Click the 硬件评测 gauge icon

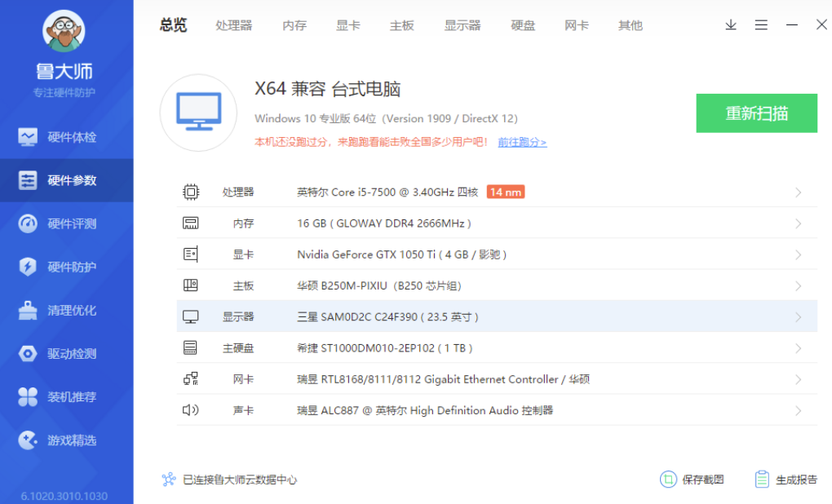[x=28, y=224]
